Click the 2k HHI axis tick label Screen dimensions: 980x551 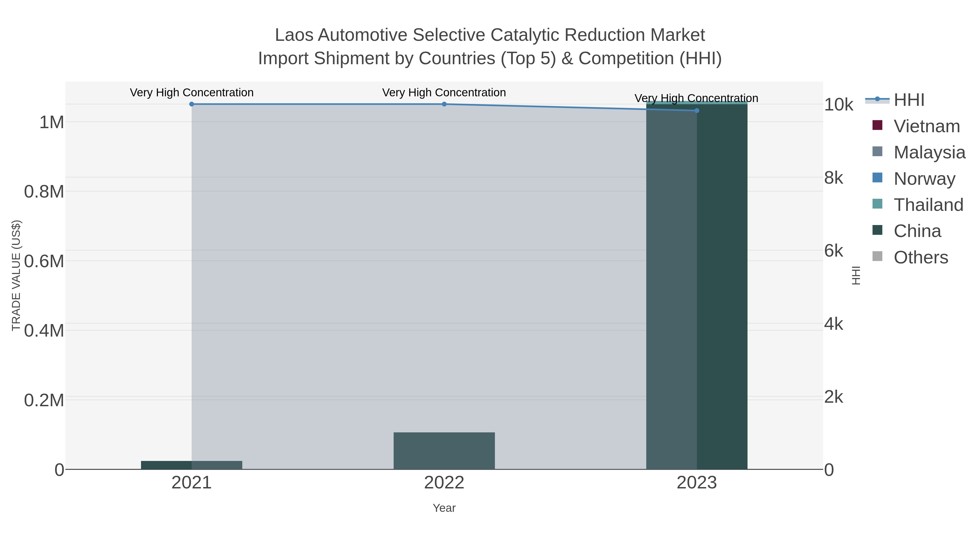click(834, 397)
